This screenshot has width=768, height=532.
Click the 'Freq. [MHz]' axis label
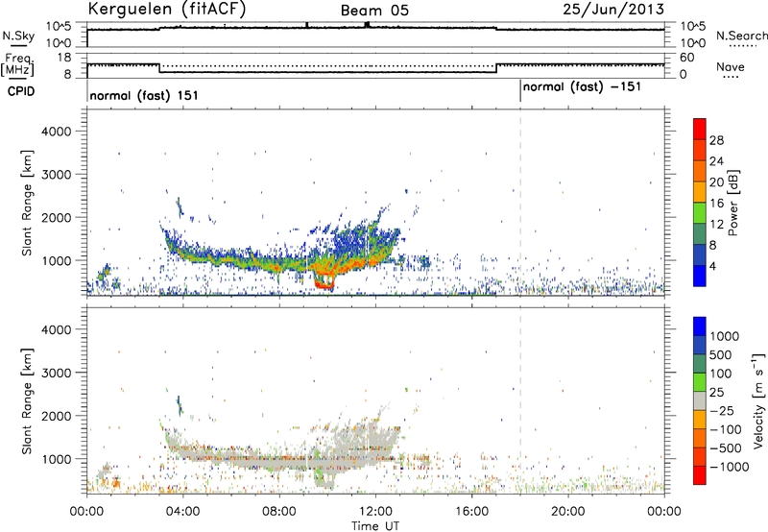(18, 64)
